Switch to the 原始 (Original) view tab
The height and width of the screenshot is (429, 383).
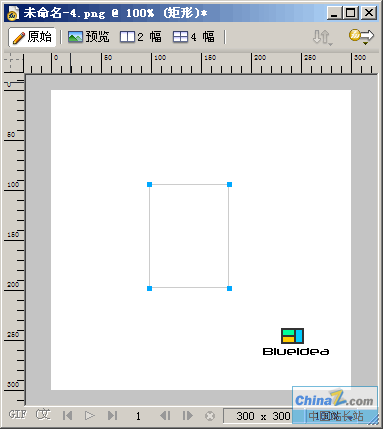pyautogui.click(x=32, y=37)
